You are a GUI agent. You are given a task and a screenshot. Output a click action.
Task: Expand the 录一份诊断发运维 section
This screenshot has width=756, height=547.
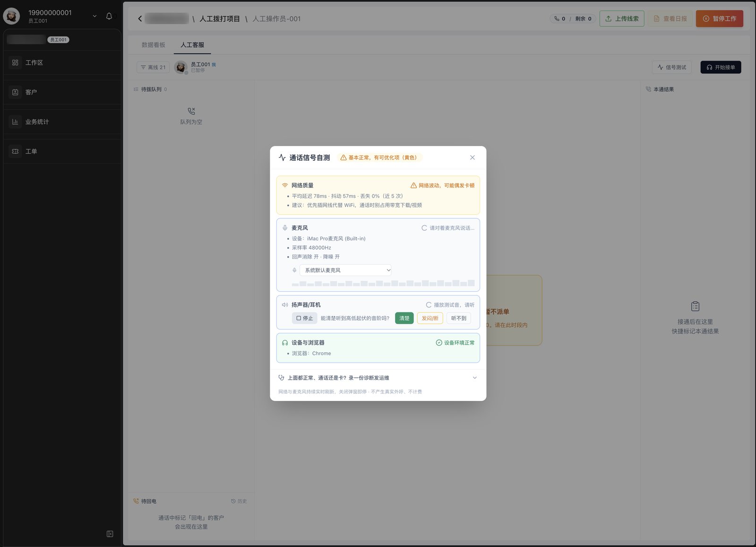point(378,378)
